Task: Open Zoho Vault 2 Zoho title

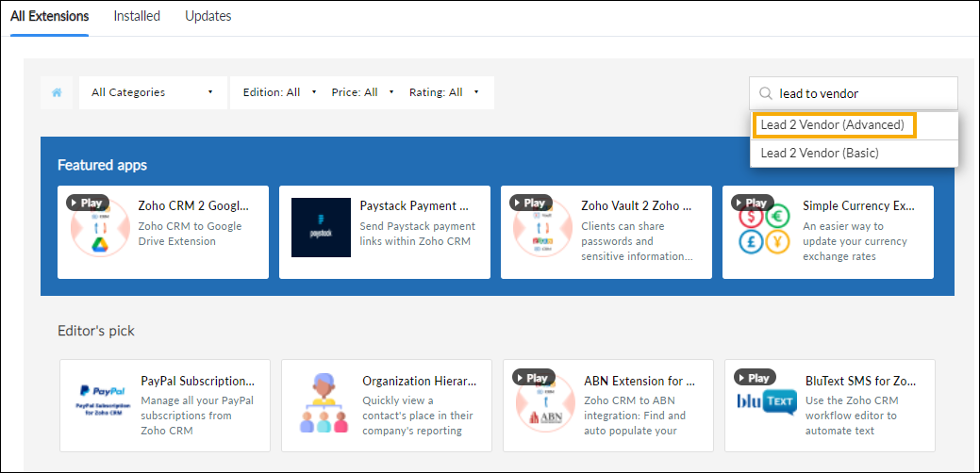Action: click(637, 206)
